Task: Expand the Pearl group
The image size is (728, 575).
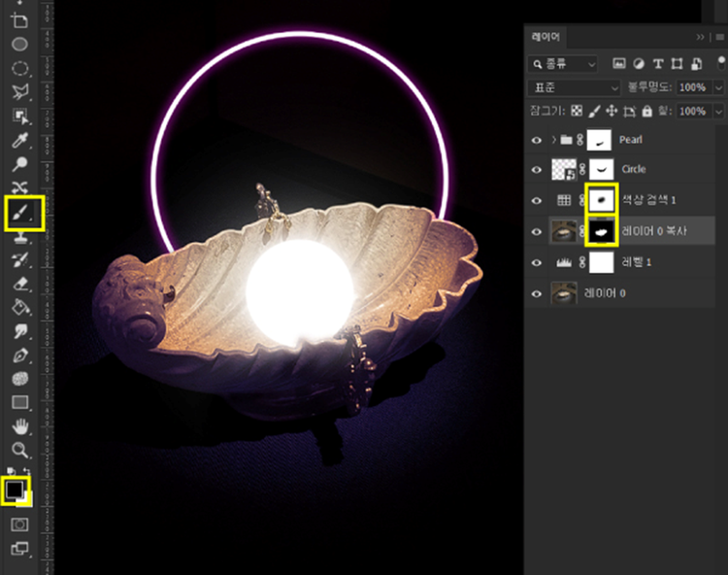Action: click(x=553, y=139)
